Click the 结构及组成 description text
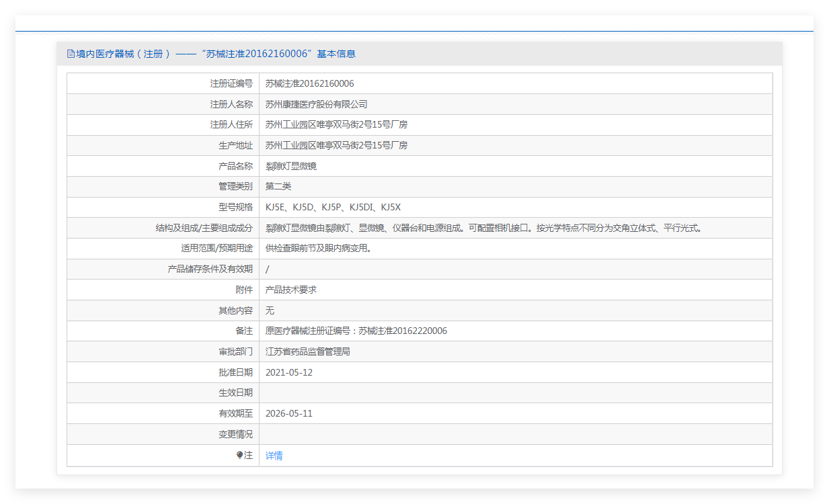The height and width of the screenshot is (504, 829). pos(484,228)
